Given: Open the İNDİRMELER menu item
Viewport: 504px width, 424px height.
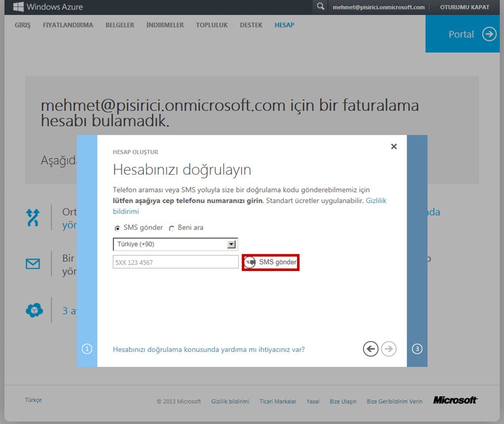Looking at the screenshot, I should (x=165, y=25).
